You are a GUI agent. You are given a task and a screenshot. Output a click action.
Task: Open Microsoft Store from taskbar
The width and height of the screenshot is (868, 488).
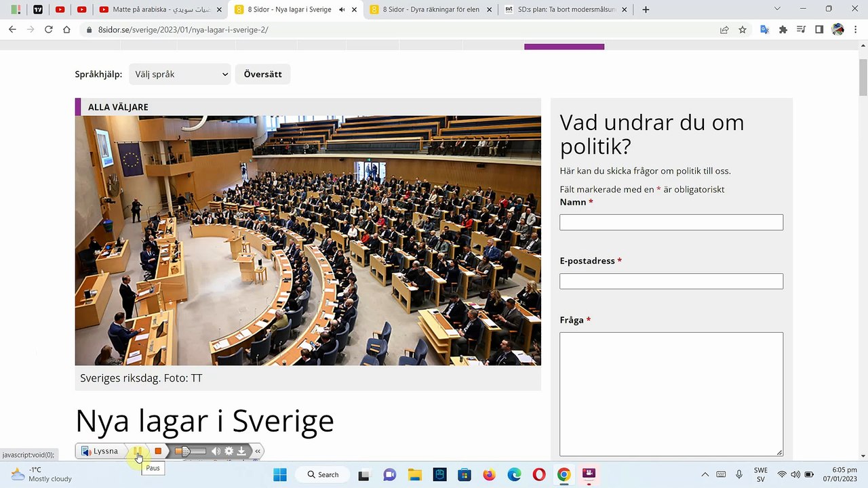pyautogui.click(x=465, y=474)
